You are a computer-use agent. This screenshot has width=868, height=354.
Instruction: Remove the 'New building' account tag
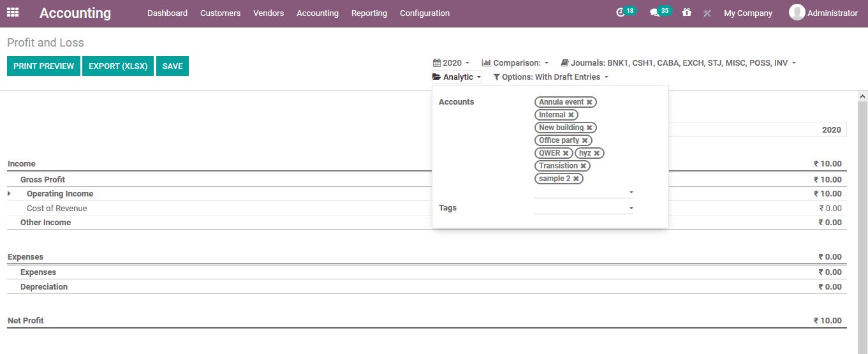(589, 128)
